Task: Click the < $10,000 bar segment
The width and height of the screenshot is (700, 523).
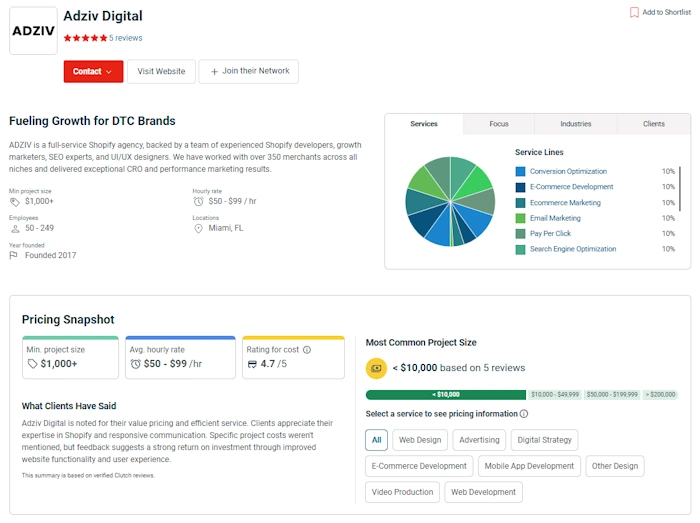Action: 446,394
